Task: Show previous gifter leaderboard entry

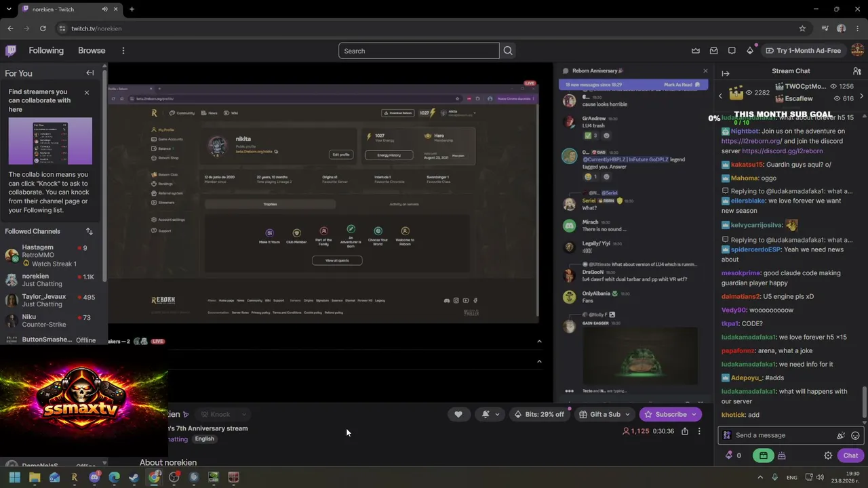Action: pyautogui.click(x=720, y=96)
